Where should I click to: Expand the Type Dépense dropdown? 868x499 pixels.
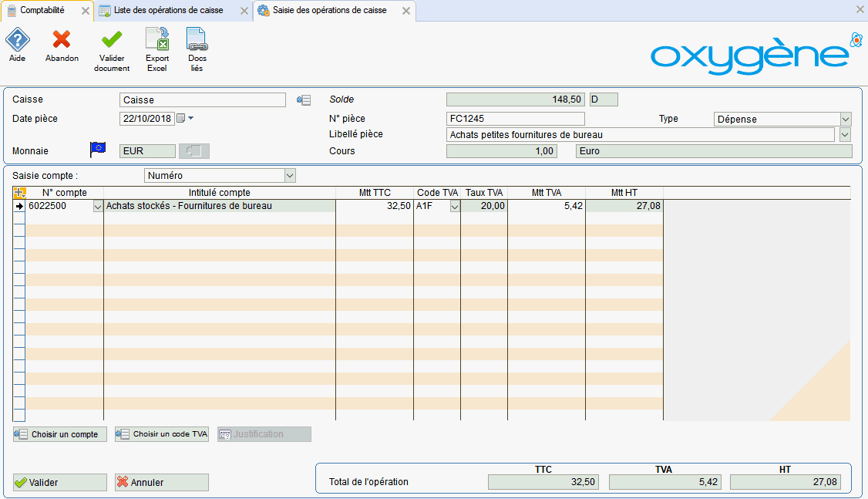click(x=846, y=120)
